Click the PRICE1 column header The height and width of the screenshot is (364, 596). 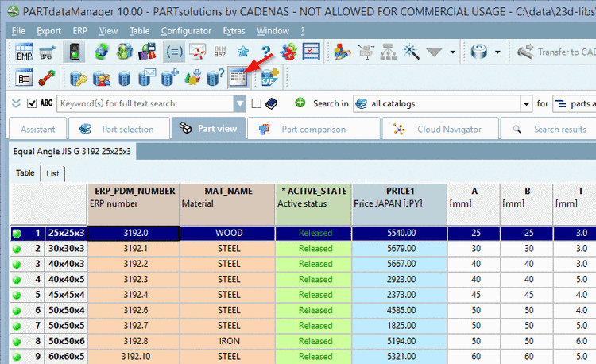click(x=400, y=204)
